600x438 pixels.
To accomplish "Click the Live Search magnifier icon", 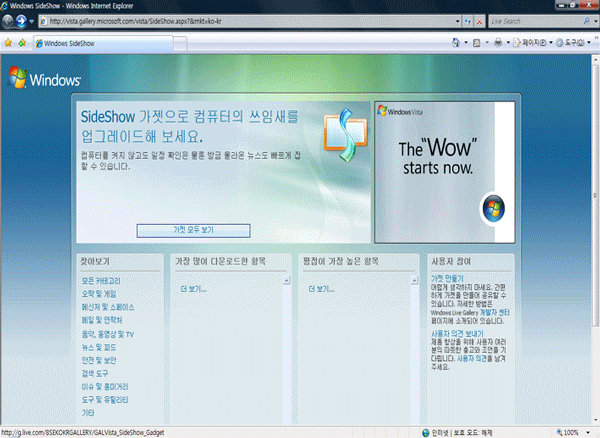I will (587, 21).
